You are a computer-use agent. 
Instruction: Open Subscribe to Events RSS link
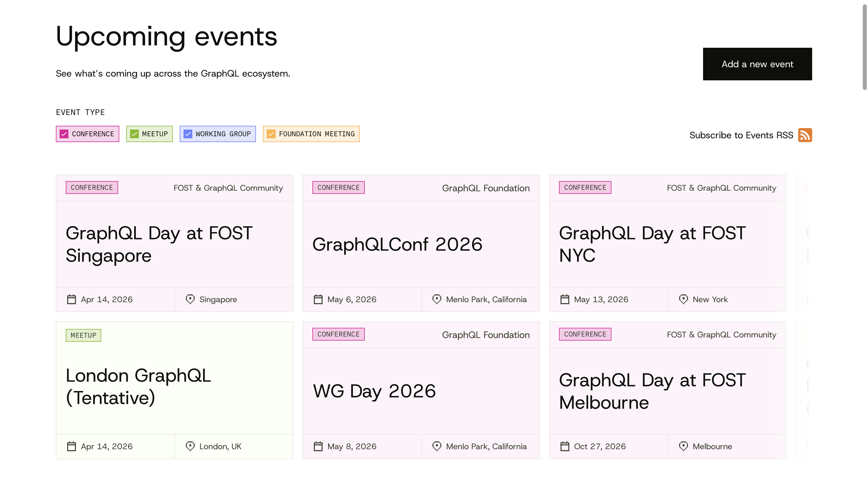coord(741,135)
